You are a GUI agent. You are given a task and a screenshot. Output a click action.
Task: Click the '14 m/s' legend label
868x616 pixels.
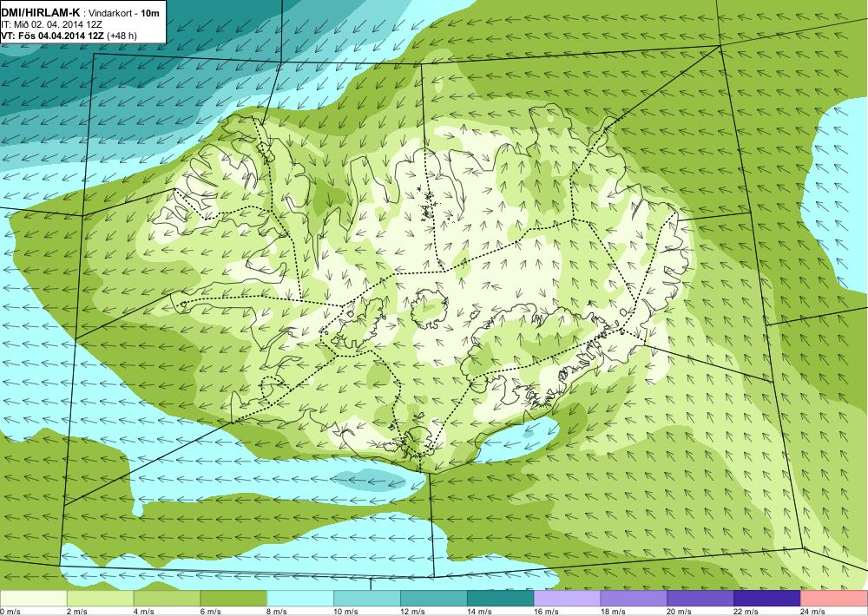[479, 612]
